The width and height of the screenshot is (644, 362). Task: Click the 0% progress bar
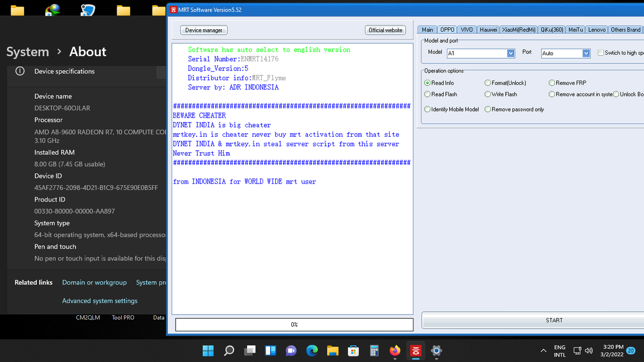point(294,324)
